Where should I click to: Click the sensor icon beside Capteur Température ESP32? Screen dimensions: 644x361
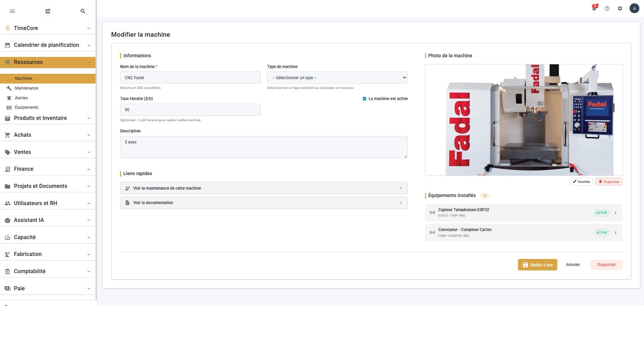pyautogui.click(x=432, y=212)
